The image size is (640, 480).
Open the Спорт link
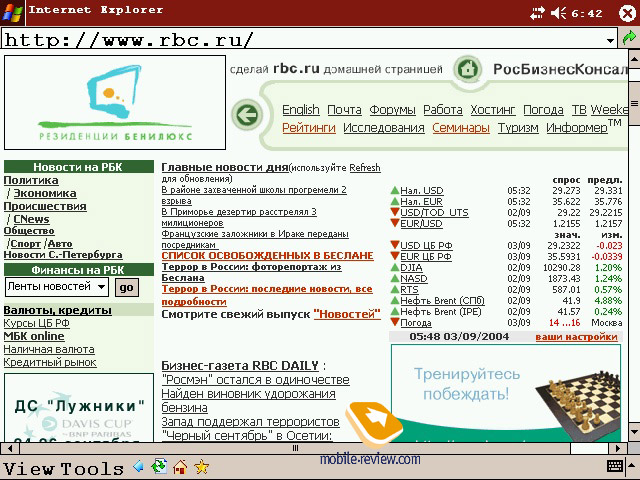[26, 244]
